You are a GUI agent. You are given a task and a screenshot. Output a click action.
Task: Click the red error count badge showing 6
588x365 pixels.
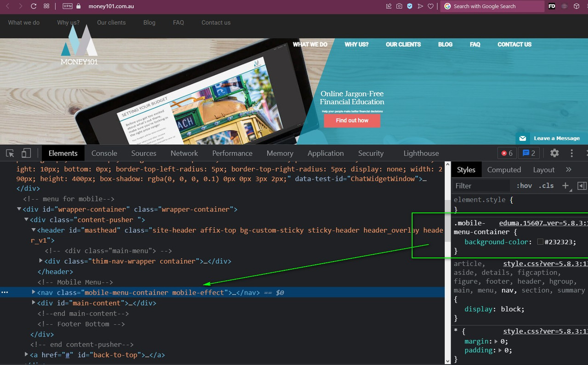[x=507, y=153]
